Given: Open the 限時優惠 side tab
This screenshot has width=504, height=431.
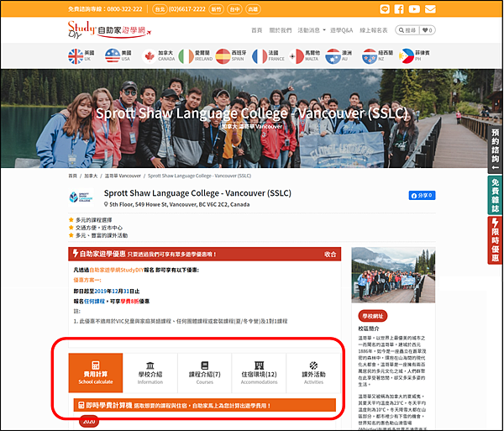Looking at the screenshot, I should click(495, 240).
